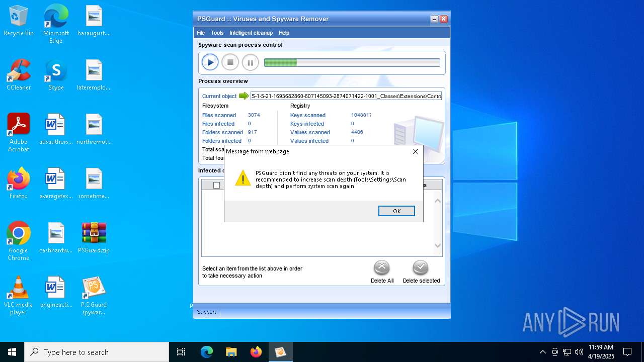This screenshot has width=644, height=362.
Task: Open the clock showing 11:59 AM
Action: coord(601,352)
